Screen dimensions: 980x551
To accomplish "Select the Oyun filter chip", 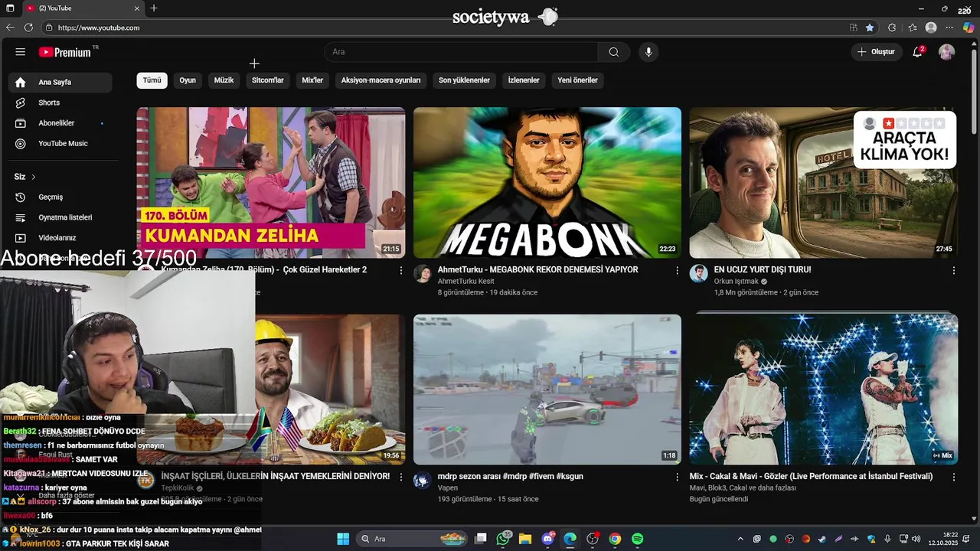I will 188,80.
